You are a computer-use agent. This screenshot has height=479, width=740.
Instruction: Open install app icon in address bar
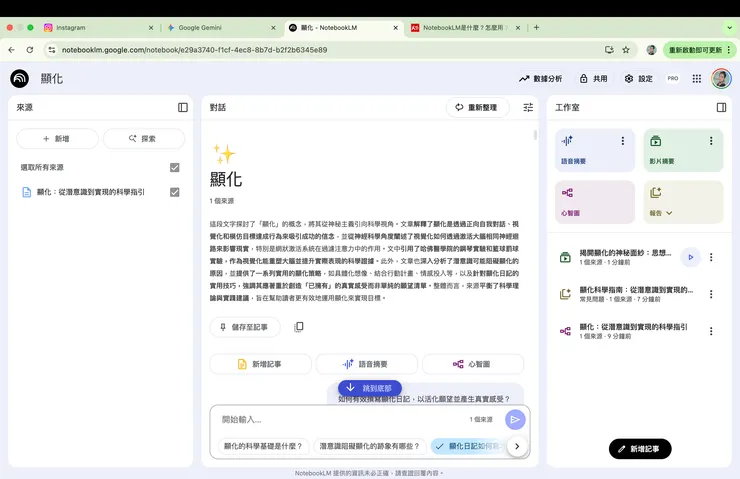609,50
